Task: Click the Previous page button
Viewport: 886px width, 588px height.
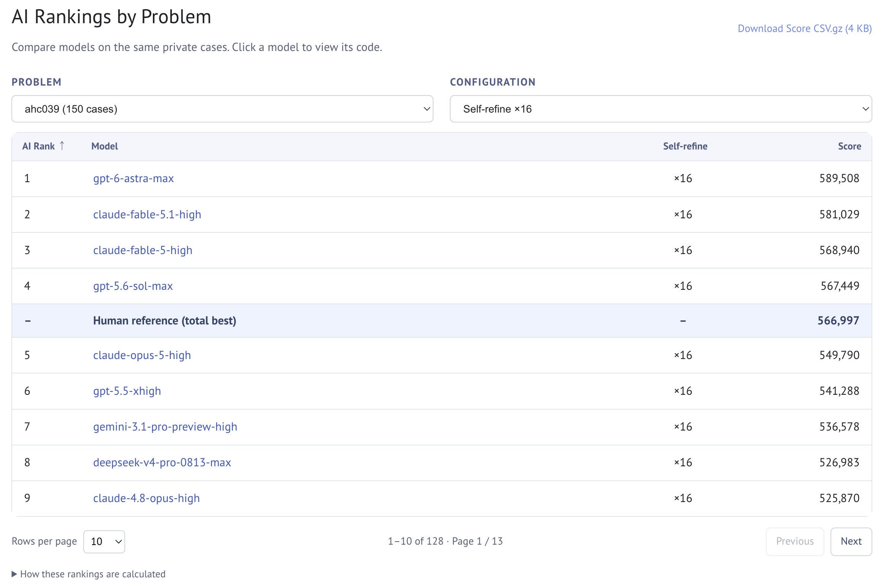Action: pos(795,542)
